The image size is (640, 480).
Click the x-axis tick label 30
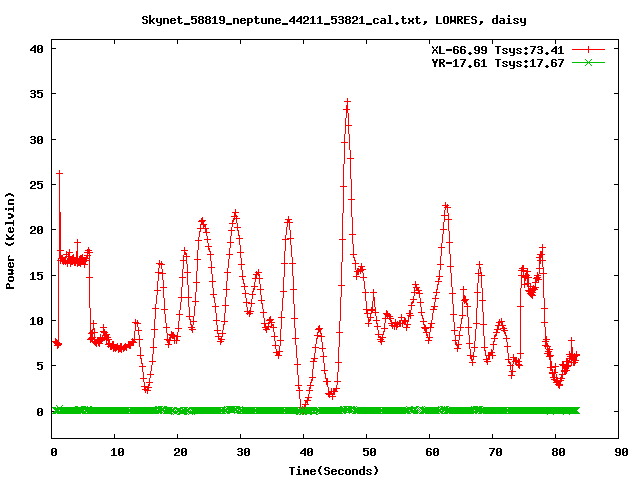[x=243, y=452]
